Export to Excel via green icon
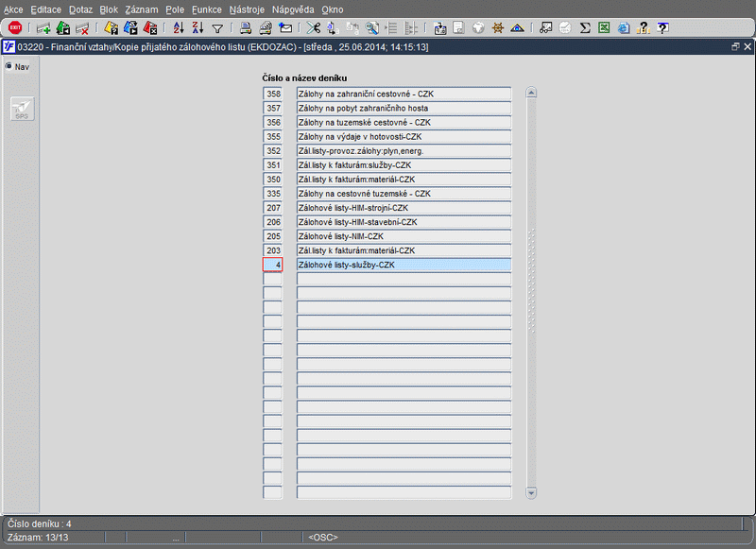756x549 pixels. click(604, 28)
